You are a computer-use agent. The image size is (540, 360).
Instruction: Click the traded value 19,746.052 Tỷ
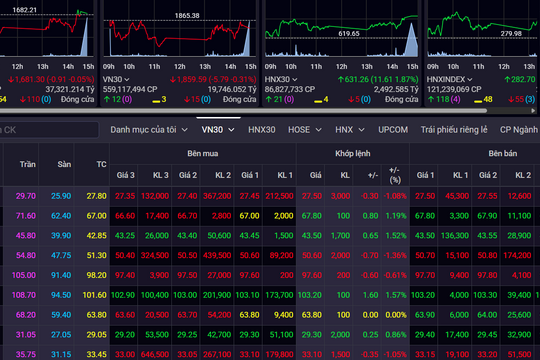point(232,90)
